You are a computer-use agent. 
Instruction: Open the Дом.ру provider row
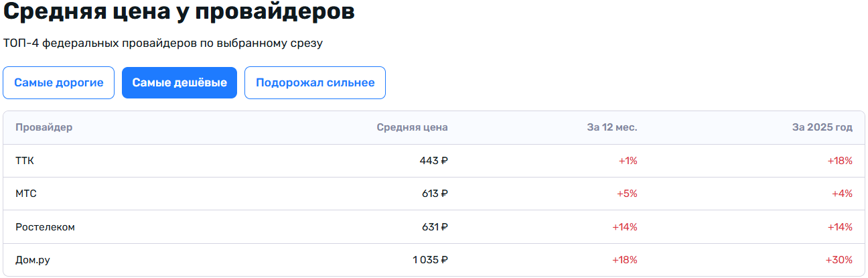(x=434, y=260)
